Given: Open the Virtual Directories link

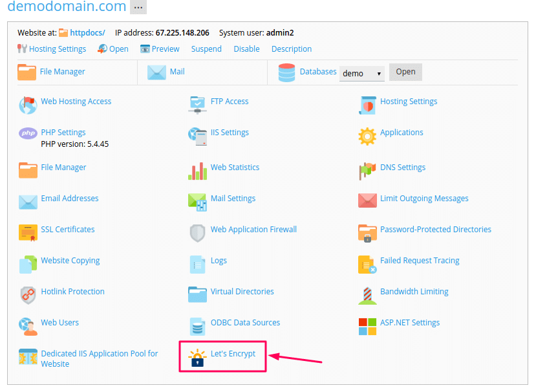Looking at the screenshot, I should [242, 292].
